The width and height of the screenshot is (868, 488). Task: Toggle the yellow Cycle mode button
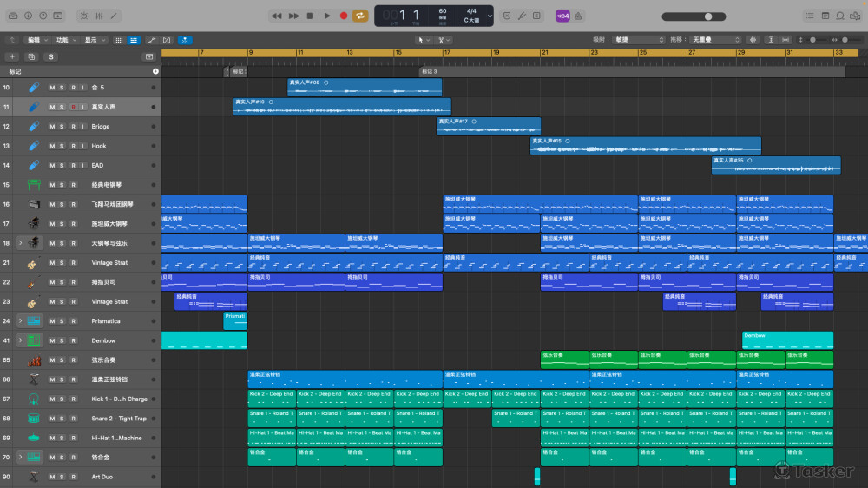(360, 16)
